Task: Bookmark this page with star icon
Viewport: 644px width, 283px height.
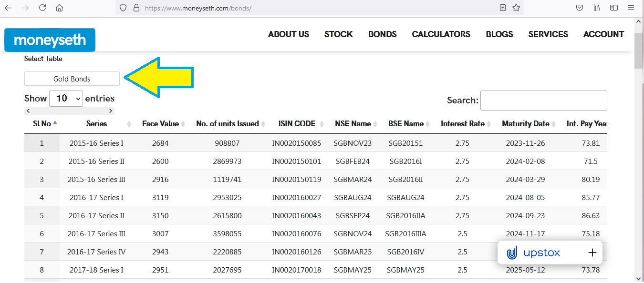Action: click(516, 8)
